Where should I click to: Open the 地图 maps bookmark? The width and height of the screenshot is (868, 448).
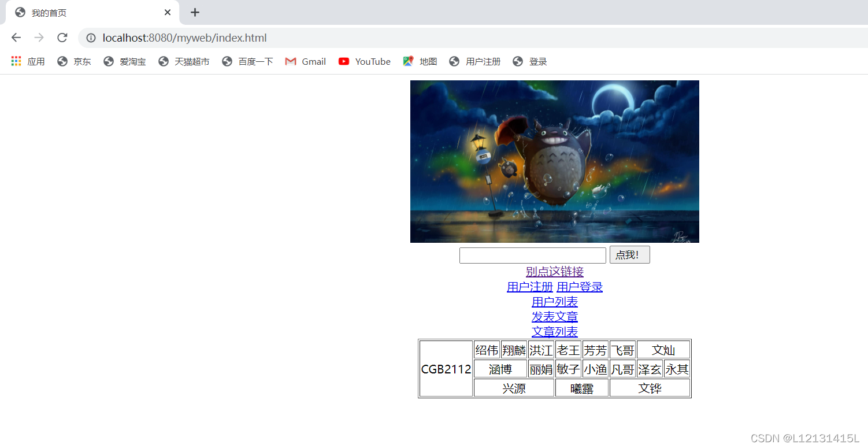tap(420, 61)
